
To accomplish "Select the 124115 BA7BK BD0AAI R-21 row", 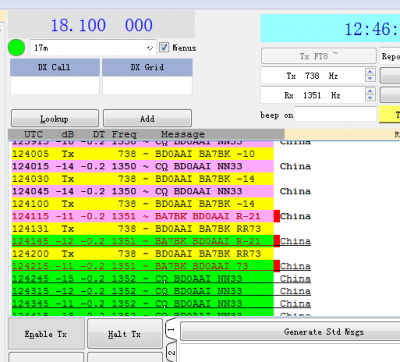I will point(143,216).
